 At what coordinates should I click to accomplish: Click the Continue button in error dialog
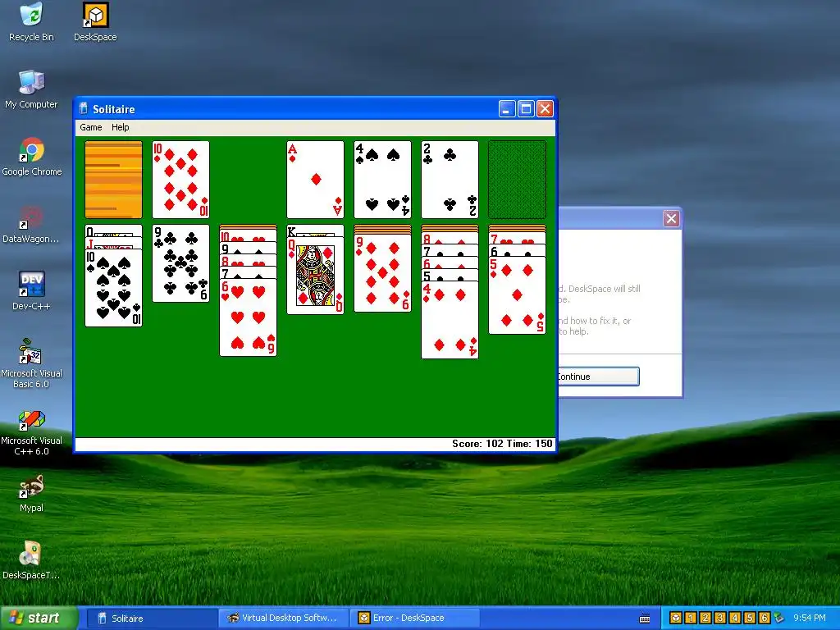(x=598, y=376)
